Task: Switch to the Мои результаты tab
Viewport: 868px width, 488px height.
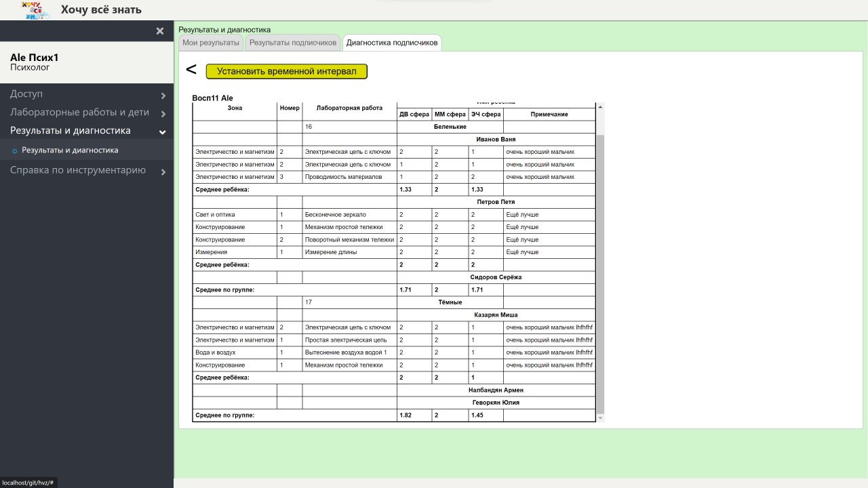Action: [211, 43]
